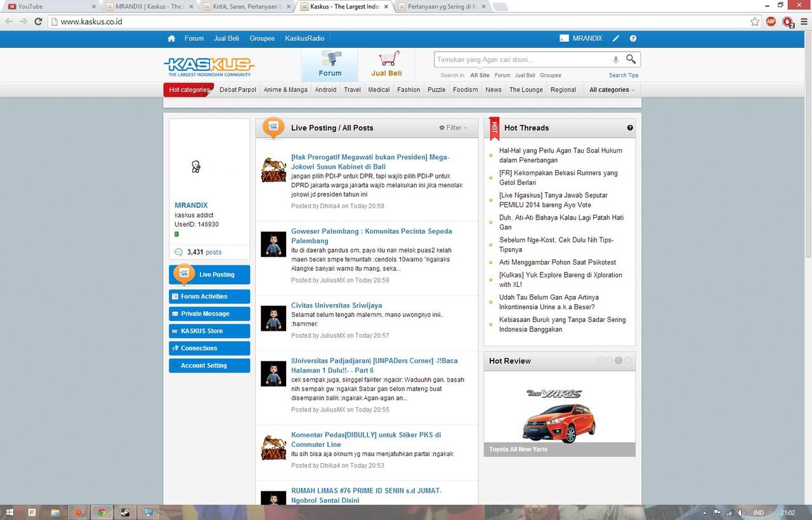Click the browser back arrow

[9, 22]
